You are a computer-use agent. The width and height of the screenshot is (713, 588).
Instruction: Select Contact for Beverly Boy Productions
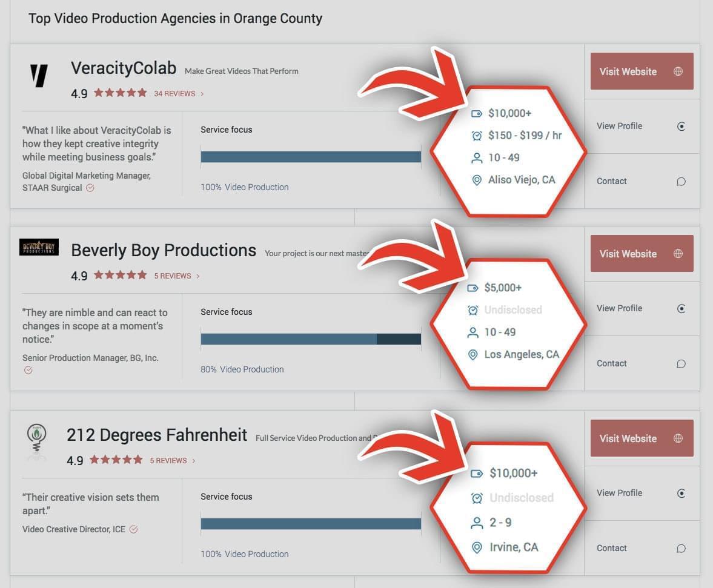(642, 363)
